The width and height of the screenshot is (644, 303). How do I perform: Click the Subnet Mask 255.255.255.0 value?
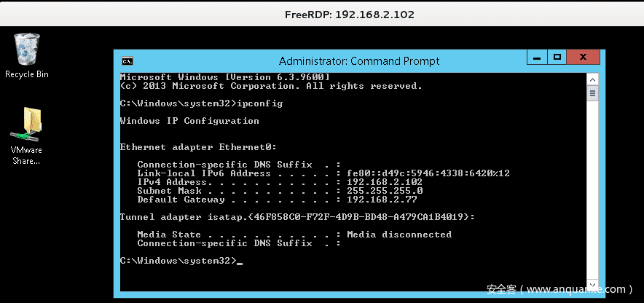pyautogui.click(x=385, y=191)
